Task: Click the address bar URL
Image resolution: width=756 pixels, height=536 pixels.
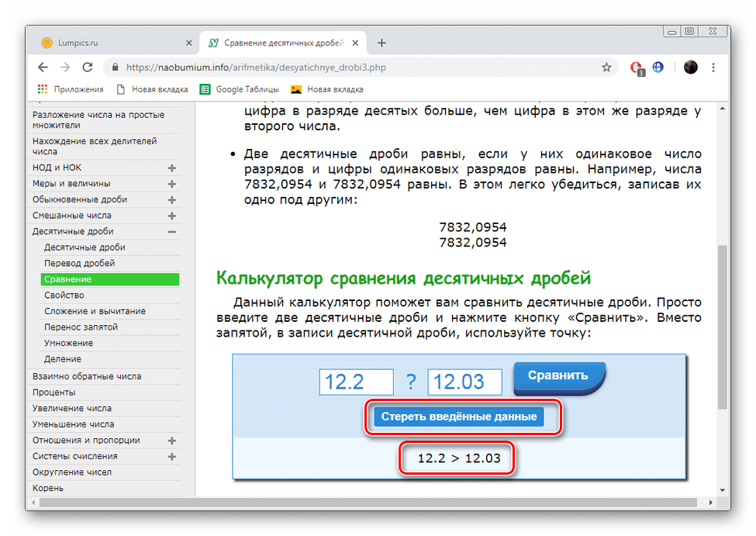Action: coord(256,67)
